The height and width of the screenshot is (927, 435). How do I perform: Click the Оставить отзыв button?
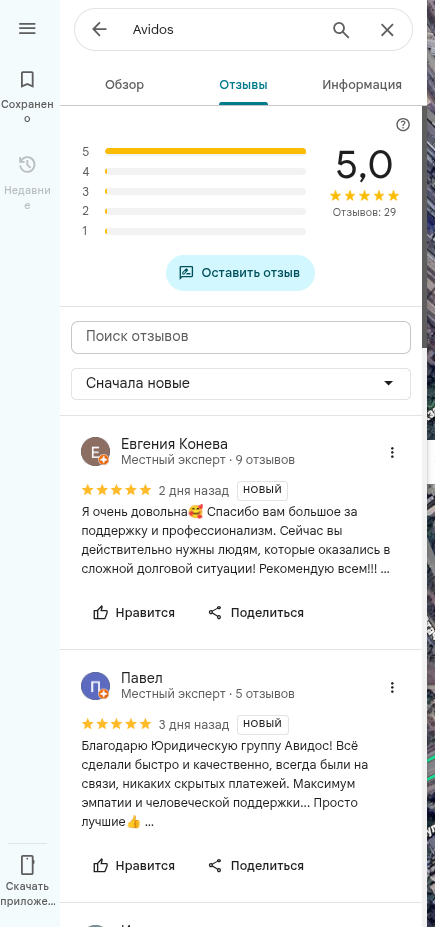click(241, 273)
